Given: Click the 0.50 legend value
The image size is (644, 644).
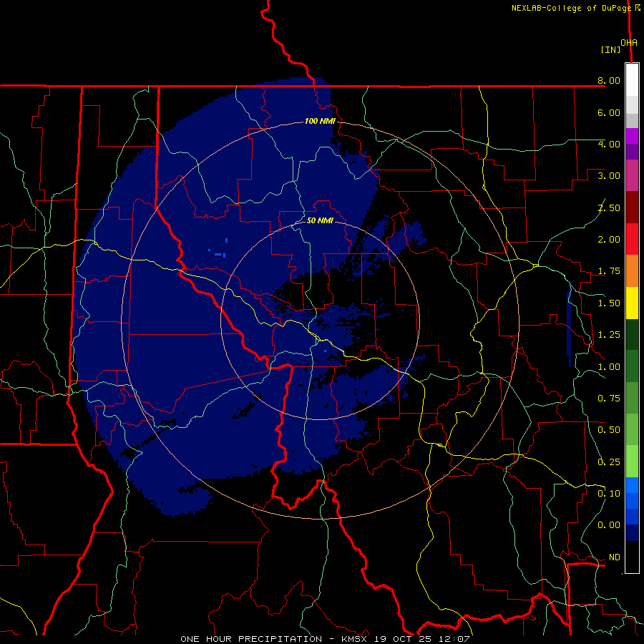Looking at the screenshot, I should pyautogui.click(x=609, y=430).
